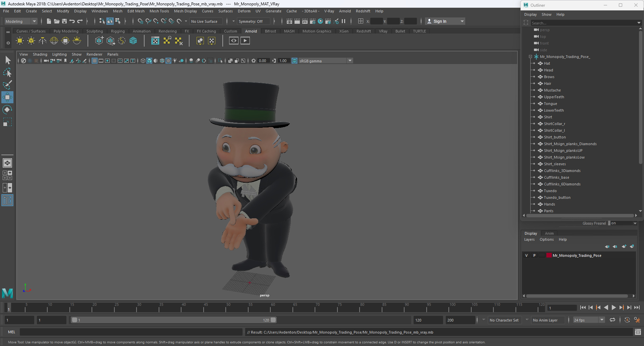Activate the Select tool arrow in toolbox
The width and height of the screenshot is (644, 346).
pyautogui.click(x=7, y=60)
